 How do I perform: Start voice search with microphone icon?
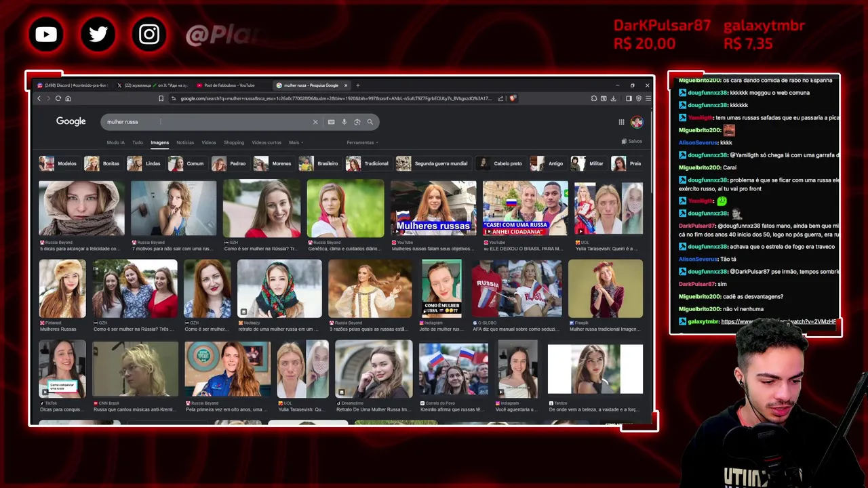[344, 122]
